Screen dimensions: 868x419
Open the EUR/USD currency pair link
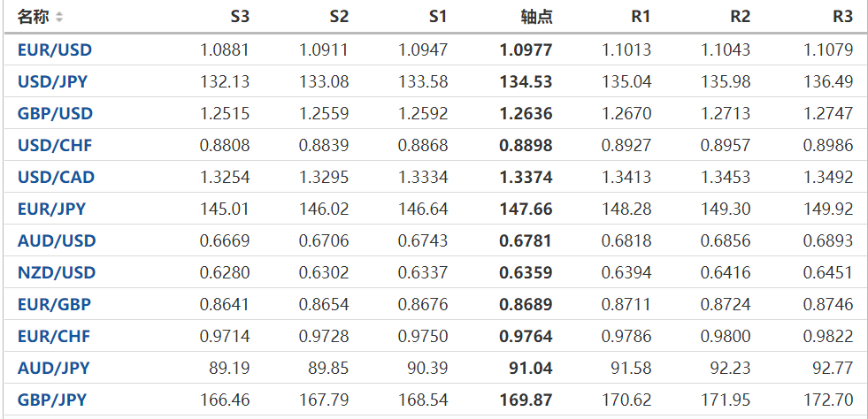coord(54,50)
